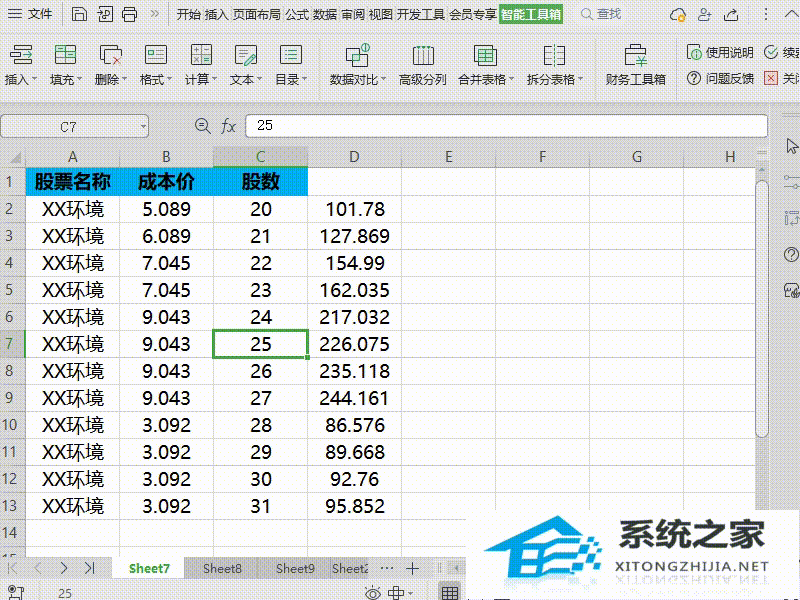Switch to normal grid view in status bar

point(450,593)
